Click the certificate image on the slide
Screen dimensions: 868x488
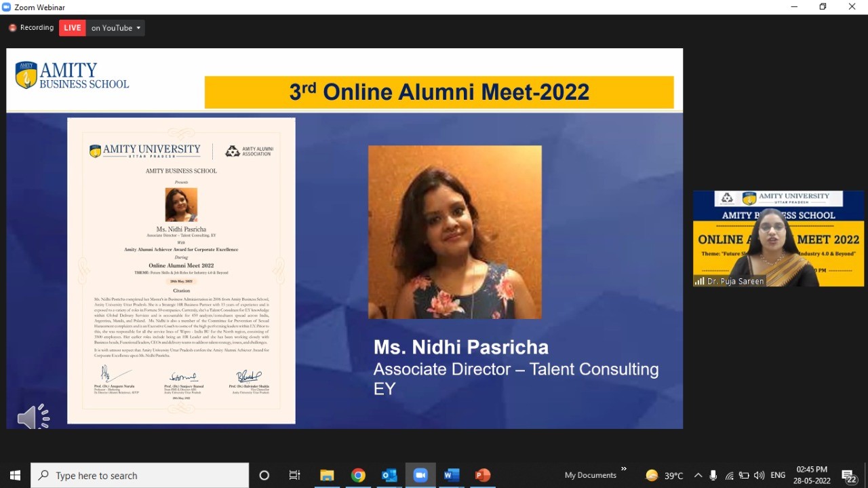click(x=181, y=271)
